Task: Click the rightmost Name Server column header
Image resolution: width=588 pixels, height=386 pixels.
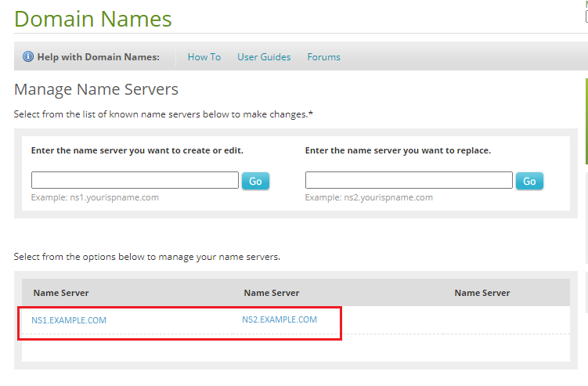Action: 482,293
